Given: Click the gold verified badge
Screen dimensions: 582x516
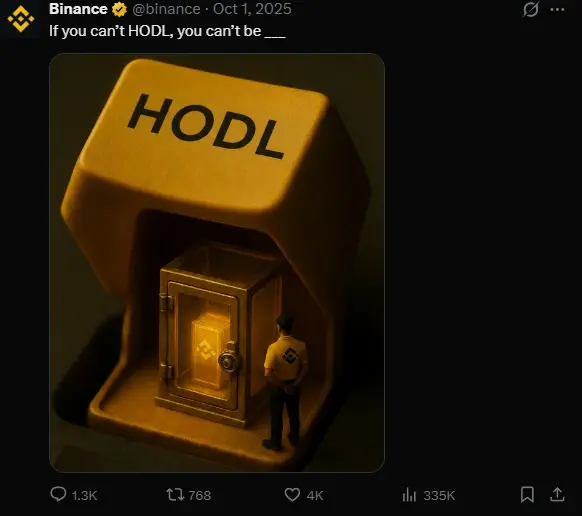Looking at the screenshot, I should click(x=120, y=9).
